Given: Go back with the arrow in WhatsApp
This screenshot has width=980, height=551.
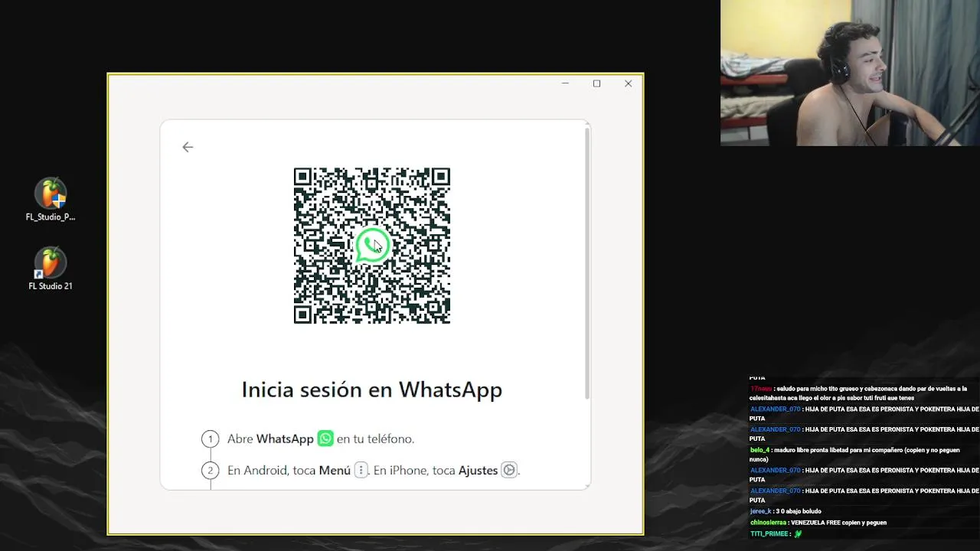Looking at the screenshot, I should click(x=188, y=147).
